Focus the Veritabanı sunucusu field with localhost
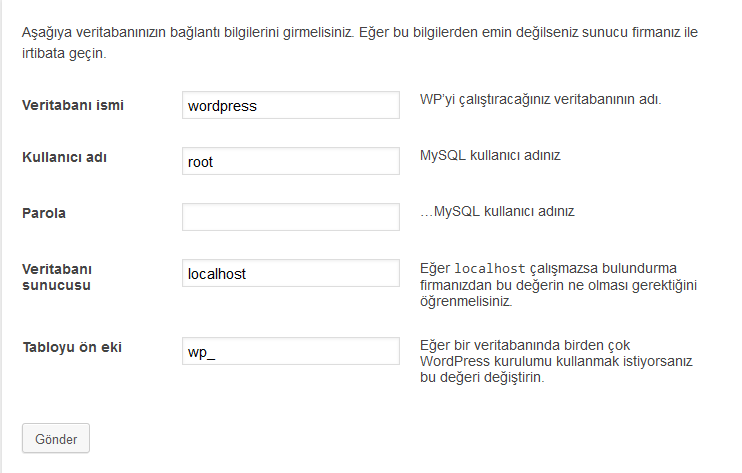 (291, 273)
